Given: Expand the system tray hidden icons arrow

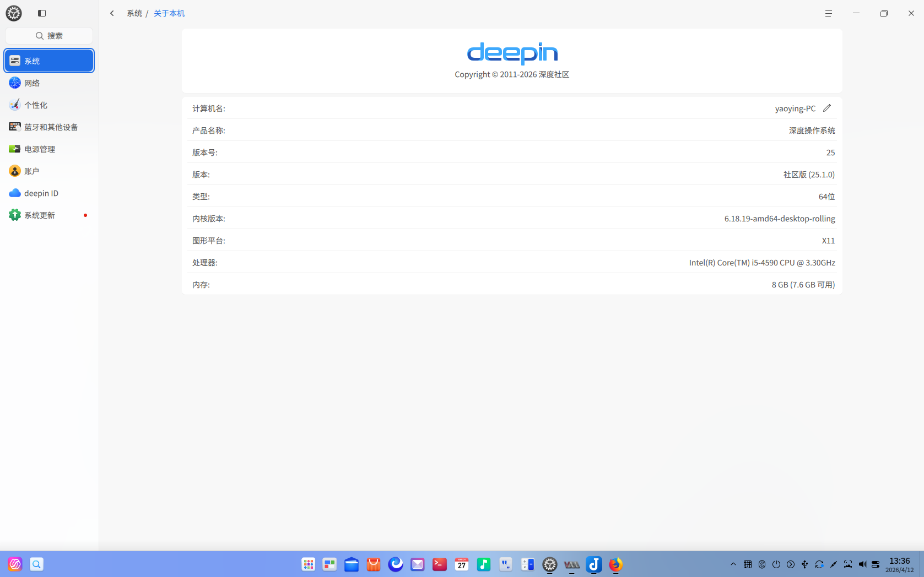Looking at the screenshot, I should 733,564.
